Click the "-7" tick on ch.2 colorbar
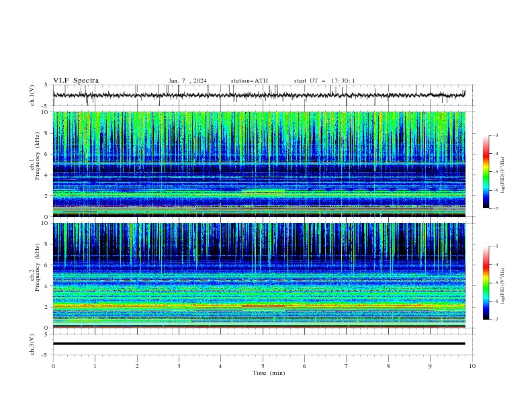Image resolution: width=532 pixels, height=411 pixels. [x=495, y=320]
